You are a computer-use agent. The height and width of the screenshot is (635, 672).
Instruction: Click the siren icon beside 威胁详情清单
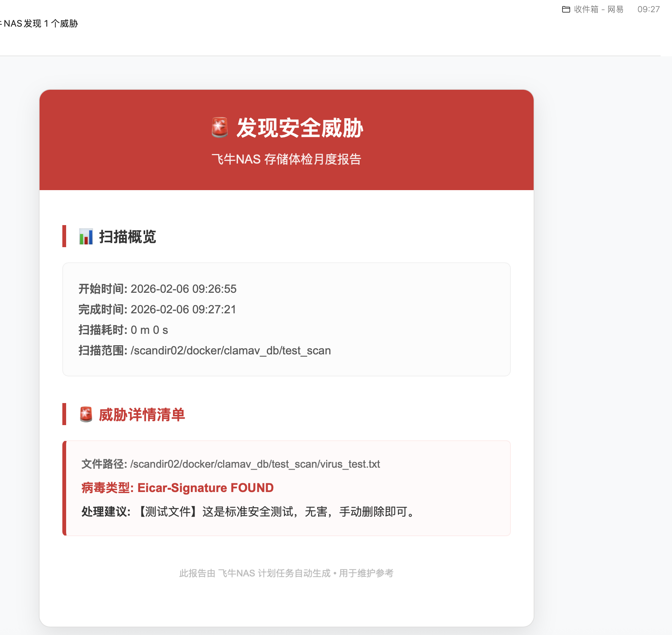[86, 414]
